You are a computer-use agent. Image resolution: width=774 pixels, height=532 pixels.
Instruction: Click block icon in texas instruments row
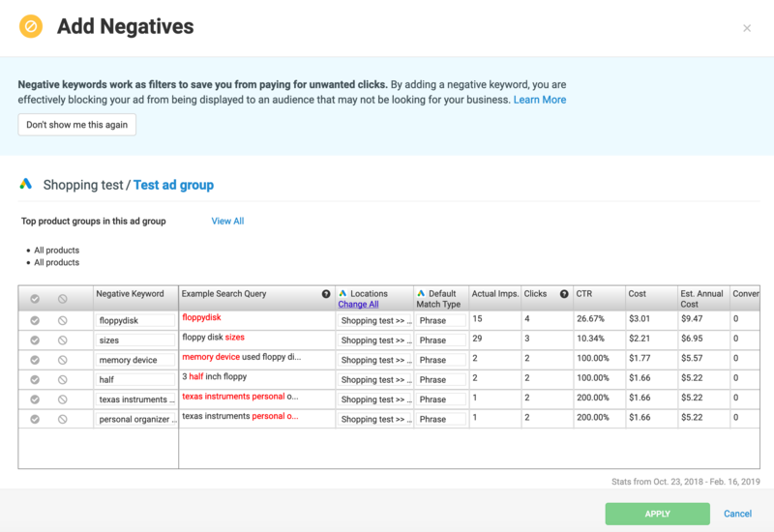tap(62, 399)
